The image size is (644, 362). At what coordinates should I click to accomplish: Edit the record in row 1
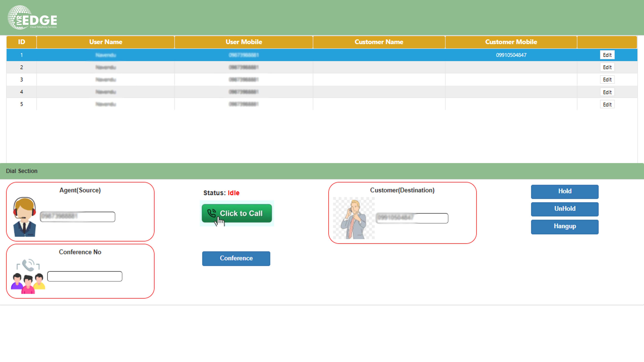pyautogui.click(x=607, y=55)
